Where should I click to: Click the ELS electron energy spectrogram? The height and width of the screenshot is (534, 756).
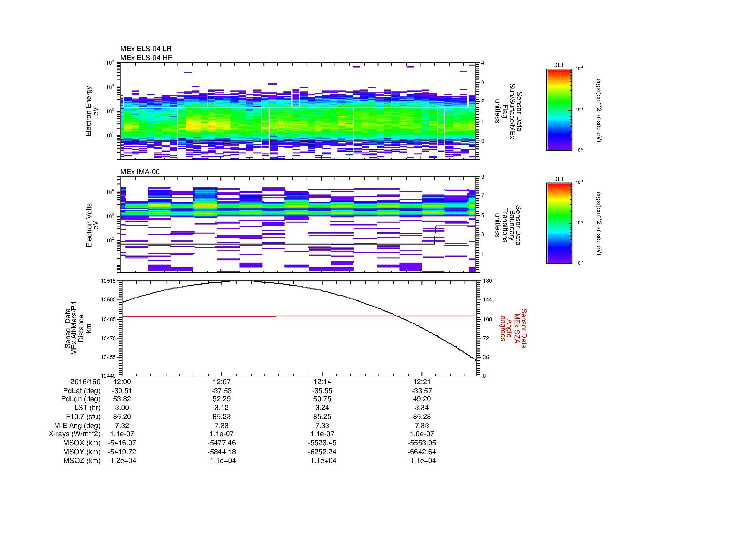[298, 111]
